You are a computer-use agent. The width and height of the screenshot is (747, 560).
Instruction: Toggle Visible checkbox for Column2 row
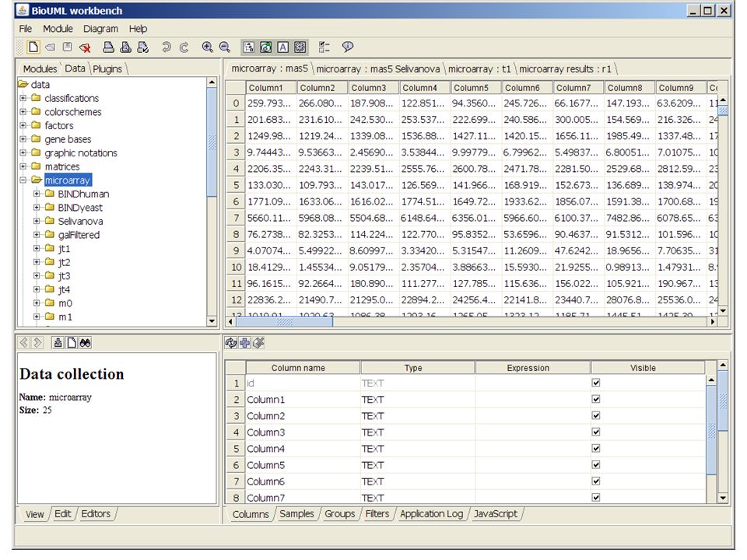(x=596, y=415)
